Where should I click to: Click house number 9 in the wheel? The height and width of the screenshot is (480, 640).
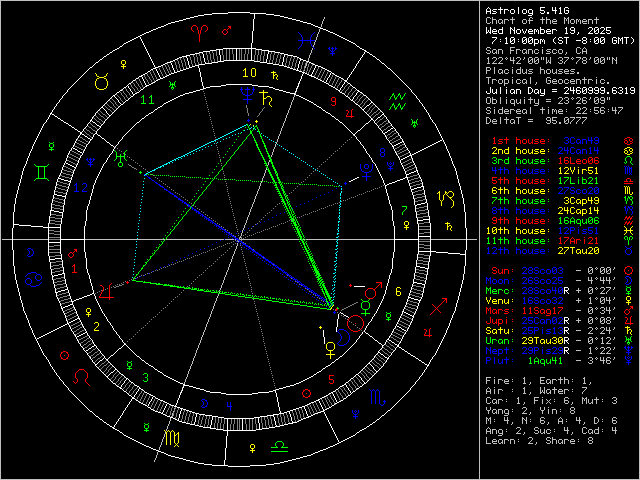click(x=333, y=101)
